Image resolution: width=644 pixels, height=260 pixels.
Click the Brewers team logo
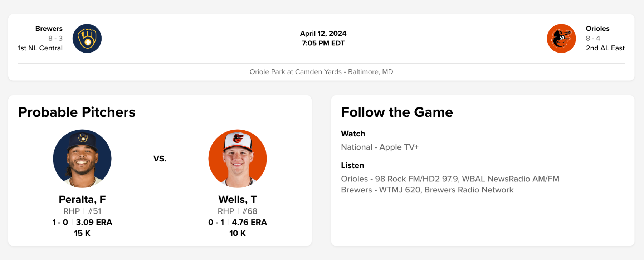pos(87,39)
